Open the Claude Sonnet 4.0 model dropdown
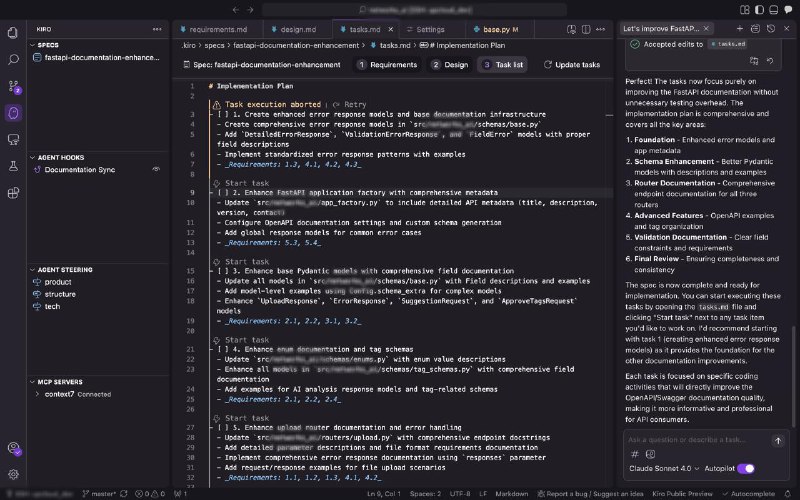Screen dimensions: 800x500 click(x=664, y=468)
